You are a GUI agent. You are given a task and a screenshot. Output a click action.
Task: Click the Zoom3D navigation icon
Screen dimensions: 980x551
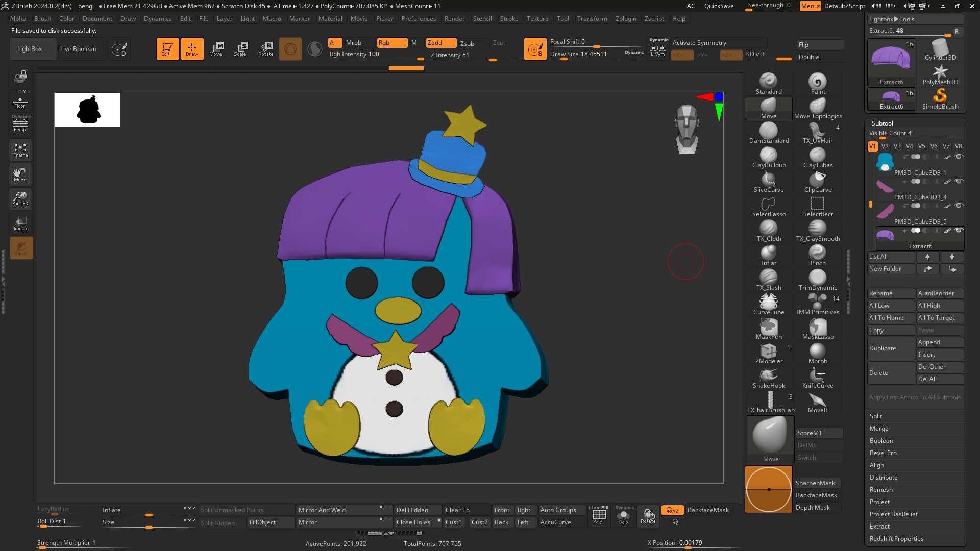[x=20, y=199]
